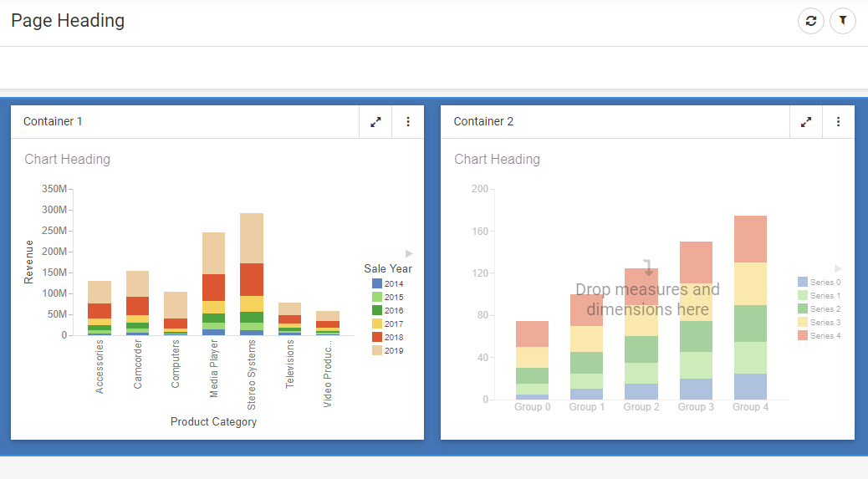Select the Page Heading title text
The image size is (868, 479).
[68, 21]
